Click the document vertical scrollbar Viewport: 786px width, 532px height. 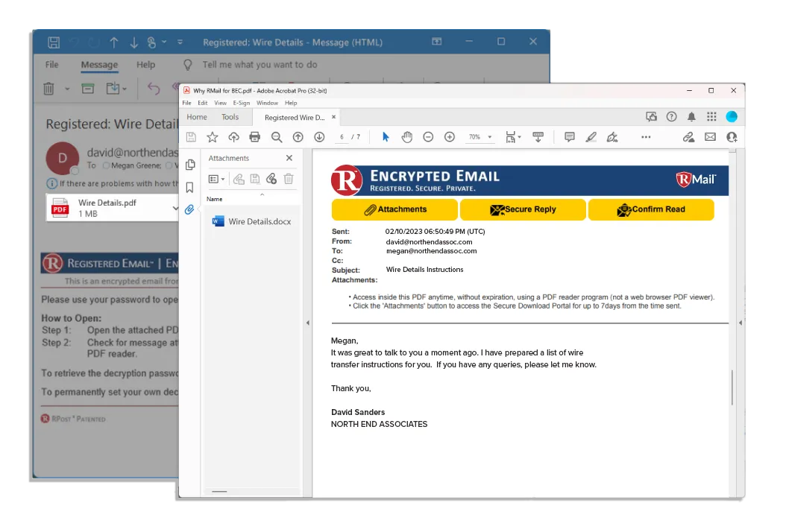732,387
